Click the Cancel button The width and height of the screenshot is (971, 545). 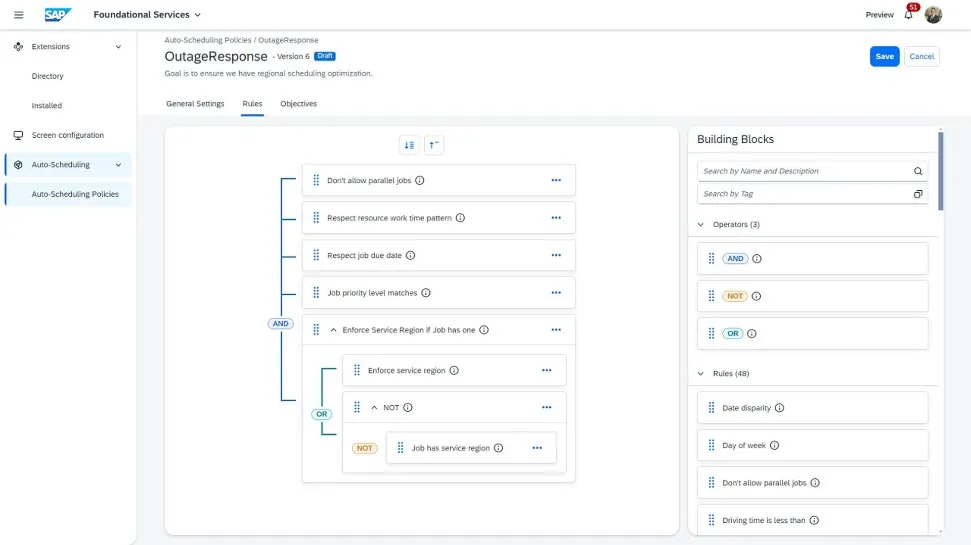click(x=922, y=57)
